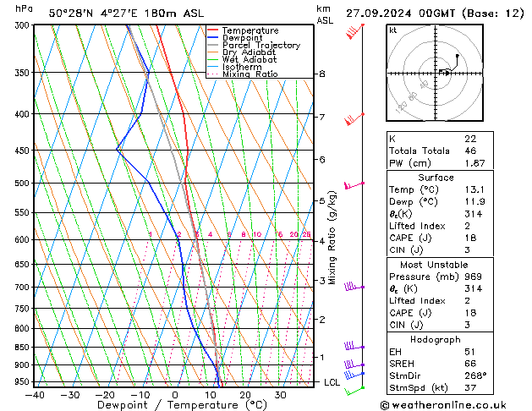Click the green surface wind barb
The image size is (532, 411).
354,388
